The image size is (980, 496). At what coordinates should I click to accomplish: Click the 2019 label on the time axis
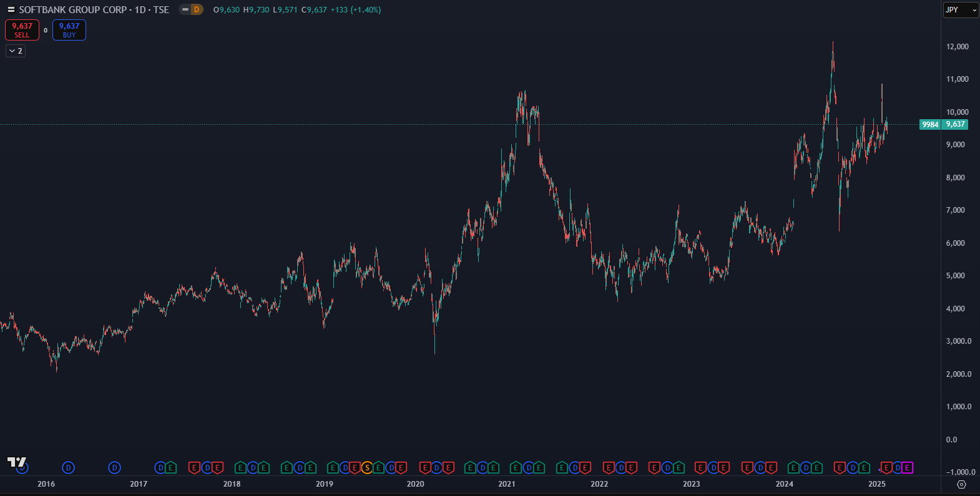coord(325,484)
